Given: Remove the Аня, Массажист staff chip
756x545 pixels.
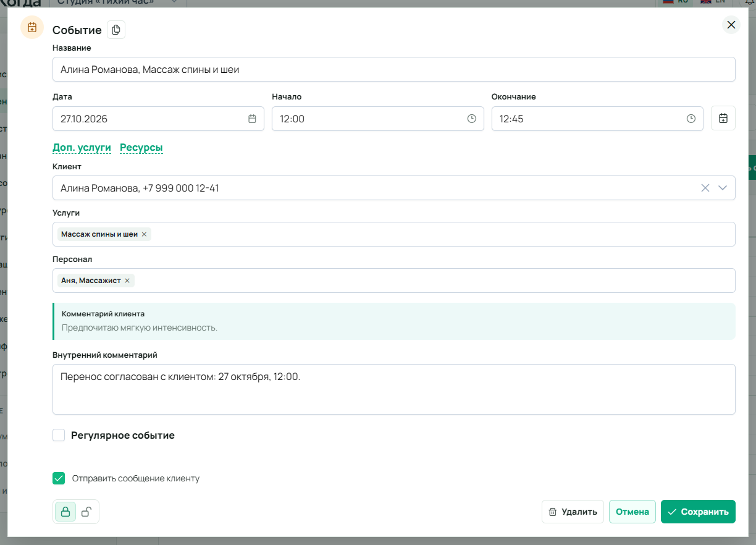Looking at the screenshot, I should click(x=127, y=281).
